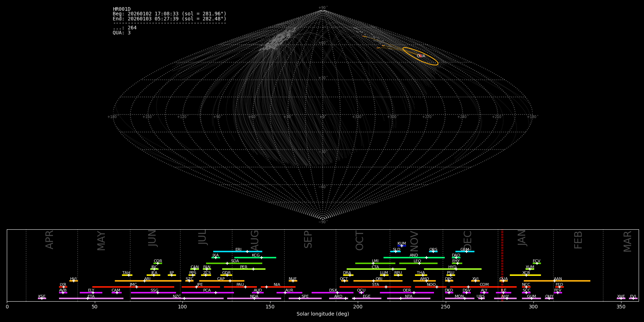The image size is (644, 322).
Task: Click the QUA label inside the orange ellipse
Action: [x=421, y=56]
